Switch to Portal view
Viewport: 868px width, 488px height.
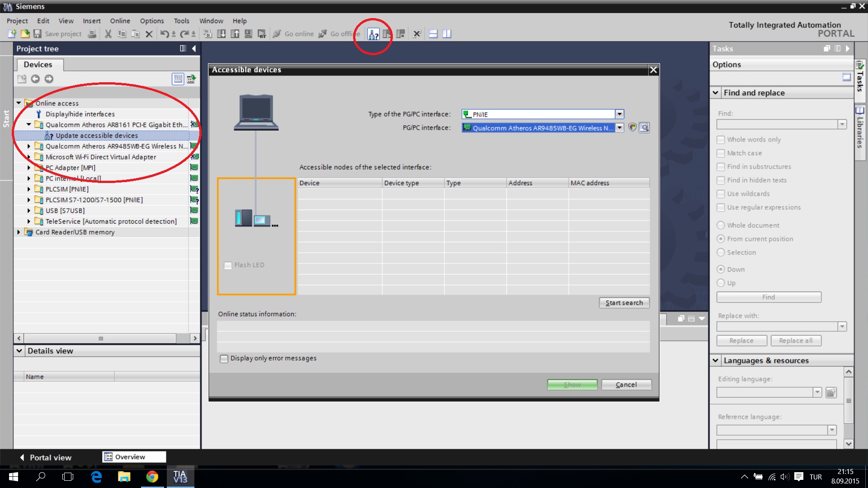(45, 457)
